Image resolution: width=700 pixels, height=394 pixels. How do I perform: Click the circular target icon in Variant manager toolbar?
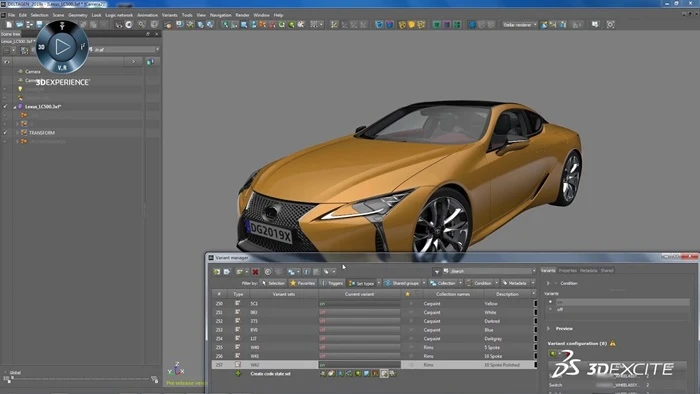point(268,272)
